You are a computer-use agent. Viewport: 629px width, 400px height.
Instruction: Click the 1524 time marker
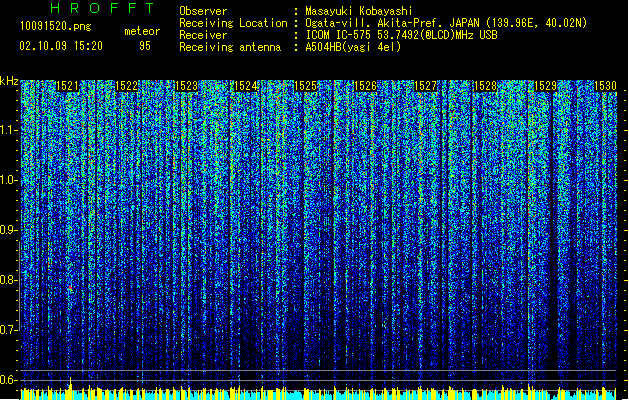[246, 86]
